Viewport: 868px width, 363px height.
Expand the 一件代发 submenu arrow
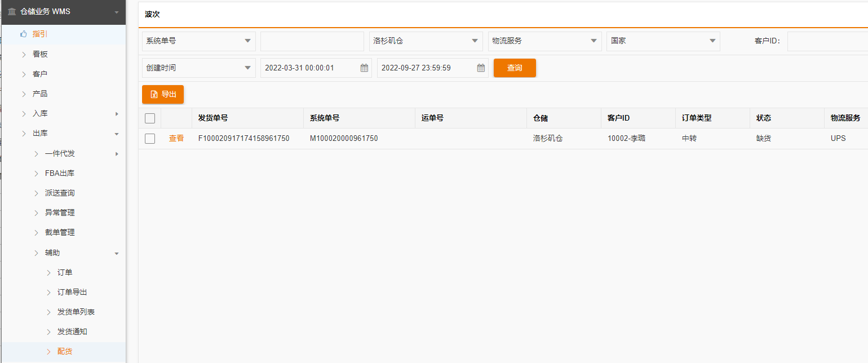point(117,154)
